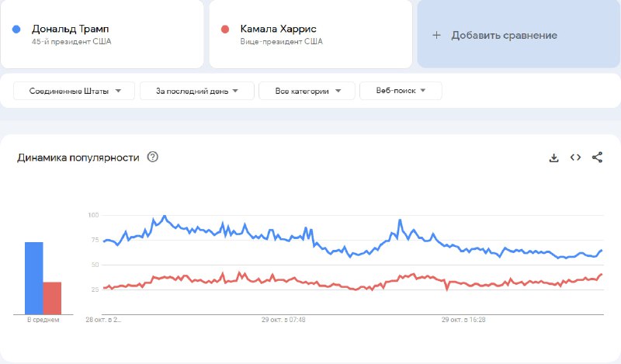This screenshot has width=621, height=364.
Task: Expand the Все категории dropdown
Action: tap(307, 91)
